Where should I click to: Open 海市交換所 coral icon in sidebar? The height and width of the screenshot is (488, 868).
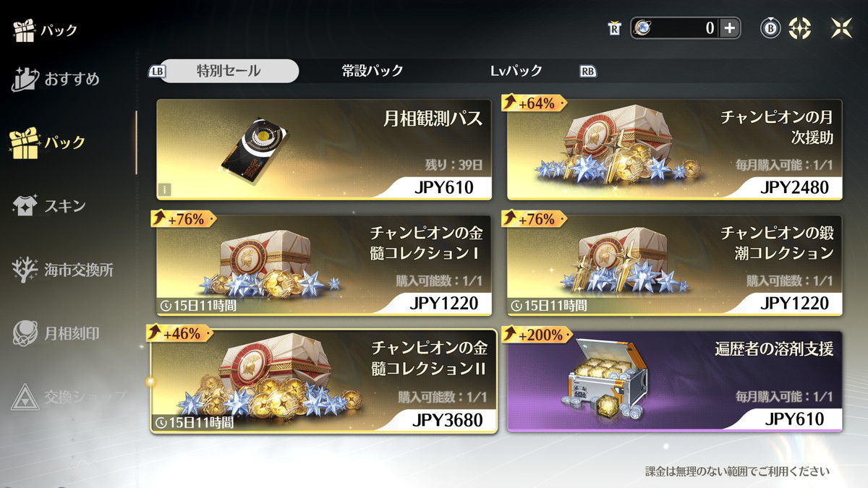click(25, 270)
